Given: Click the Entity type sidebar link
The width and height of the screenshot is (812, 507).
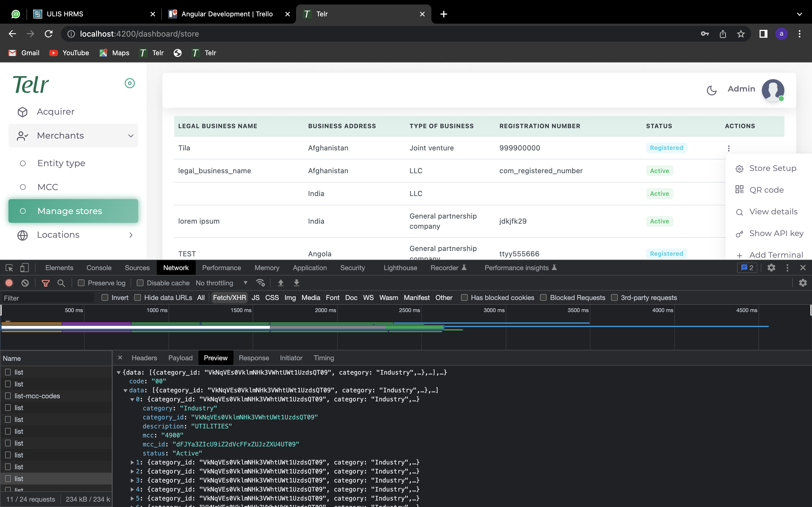Looking at the screenshot, I should coord(61,163).
